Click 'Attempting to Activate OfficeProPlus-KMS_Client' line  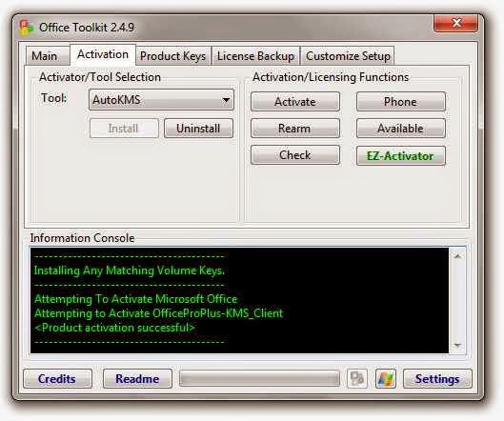pyautogui.click(x=159, y=313)
